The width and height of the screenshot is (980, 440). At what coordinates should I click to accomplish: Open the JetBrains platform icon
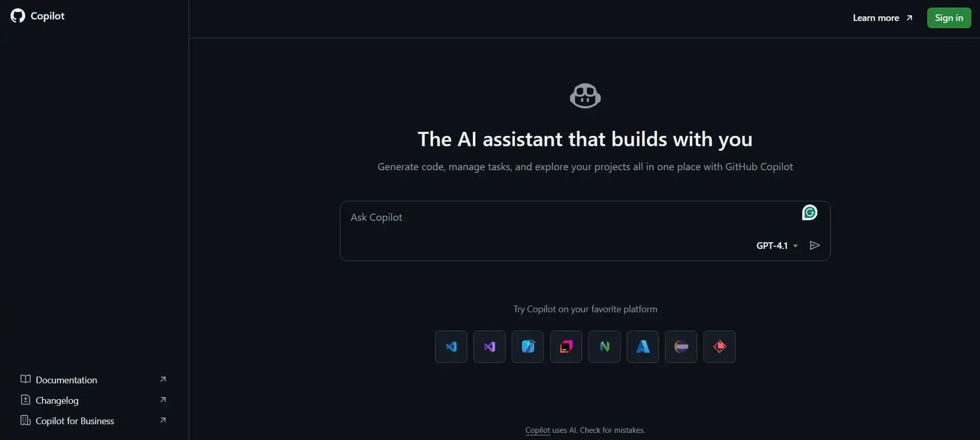(x=566, y=346)
